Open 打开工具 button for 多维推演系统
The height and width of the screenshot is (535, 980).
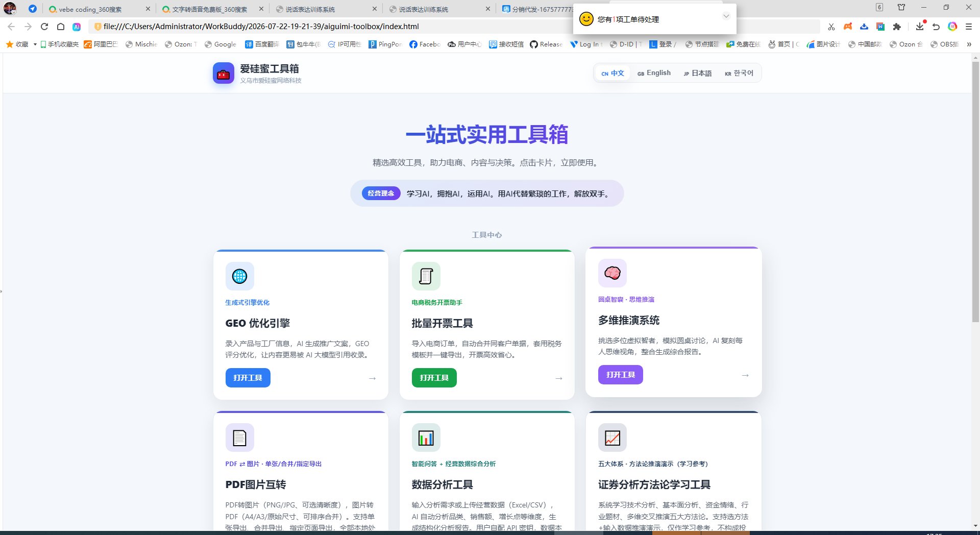(x=620, y=375)
